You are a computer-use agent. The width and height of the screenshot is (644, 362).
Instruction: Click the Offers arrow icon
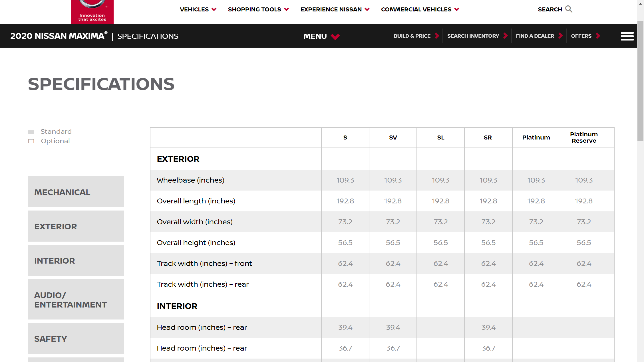598,36
